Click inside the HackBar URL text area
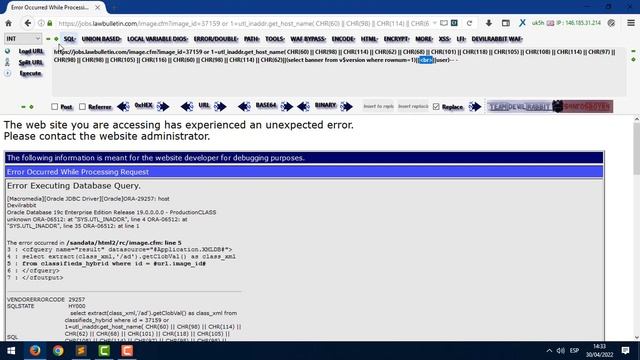This screenshot has height=360, width=640. pos(339,72)
